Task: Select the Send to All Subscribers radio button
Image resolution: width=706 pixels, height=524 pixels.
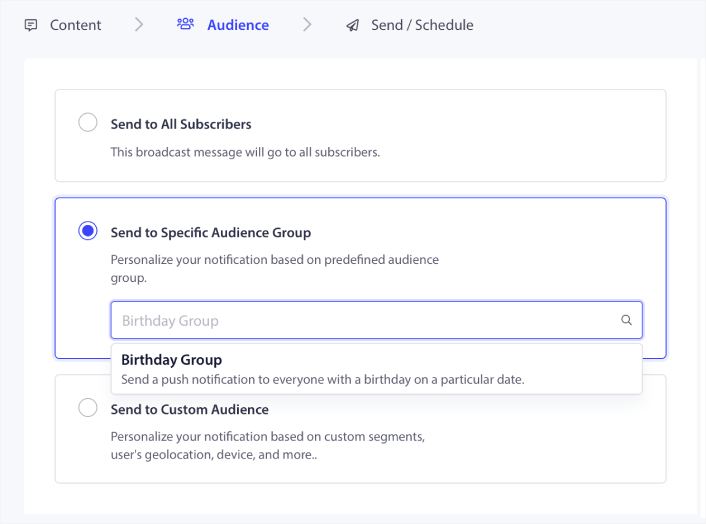Action: [x=88, y=123]
